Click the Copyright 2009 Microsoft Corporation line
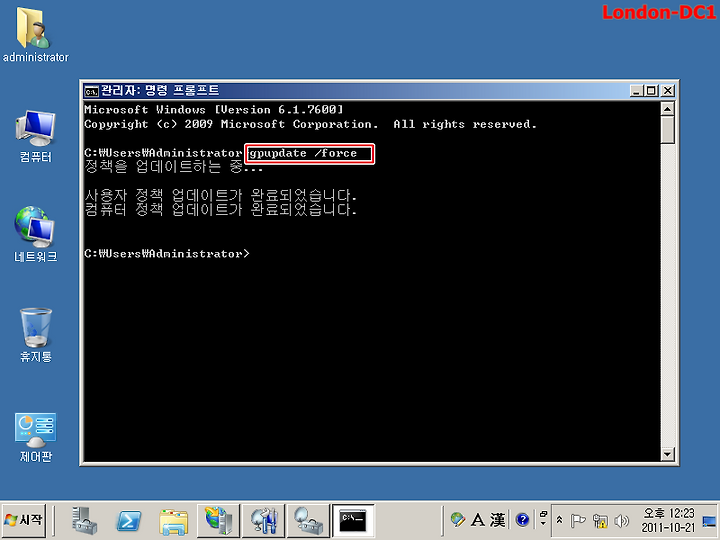Screen dimensions: 720x540 310,124
